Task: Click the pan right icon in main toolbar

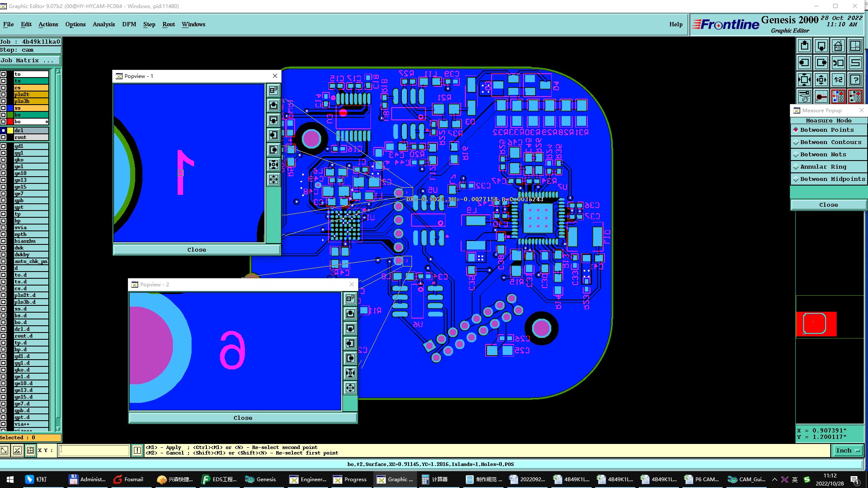Action: coord(821,63)
